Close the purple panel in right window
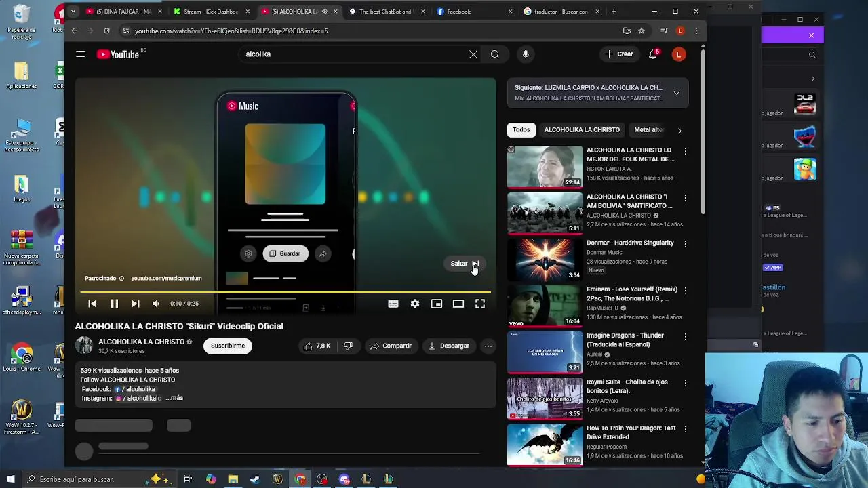This screenshot has width=868, height=488. [811, 35]
